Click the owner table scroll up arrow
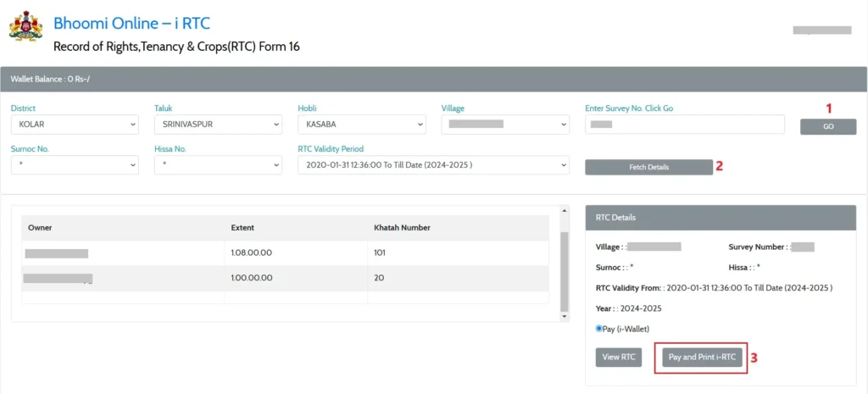868x394 pixels. 564,210
